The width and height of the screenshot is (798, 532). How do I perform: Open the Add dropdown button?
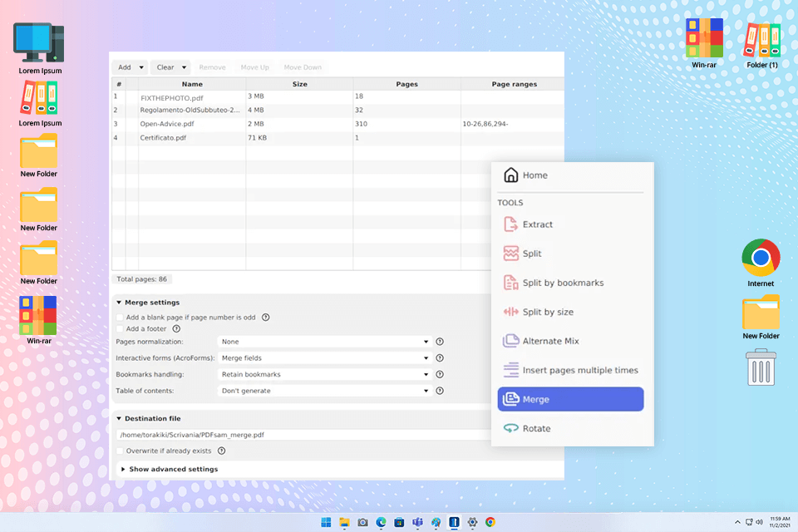click(131, 67)
